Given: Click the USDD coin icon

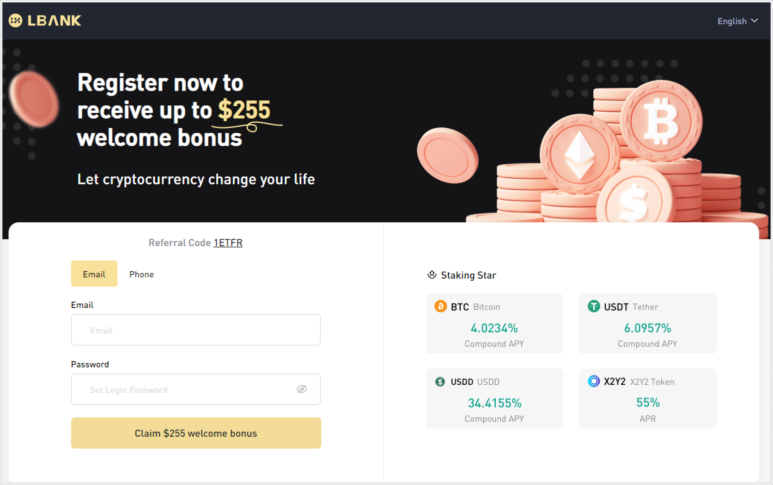Looking at the screenshot, I should pyautogui.click(x=440, y=381).
